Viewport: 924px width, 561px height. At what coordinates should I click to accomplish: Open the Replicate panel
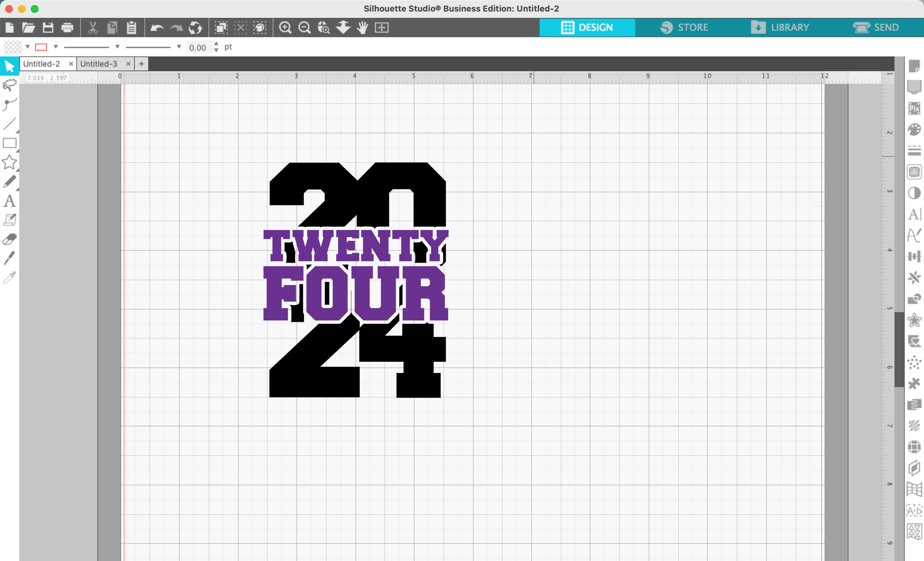coord(914,278)
